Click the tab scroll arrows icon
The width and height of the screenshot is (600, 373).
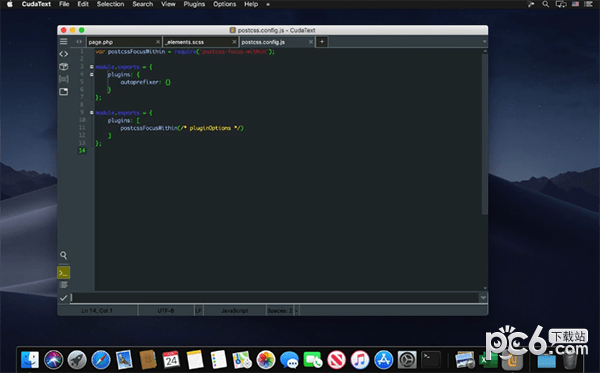[x=79, y=42]
